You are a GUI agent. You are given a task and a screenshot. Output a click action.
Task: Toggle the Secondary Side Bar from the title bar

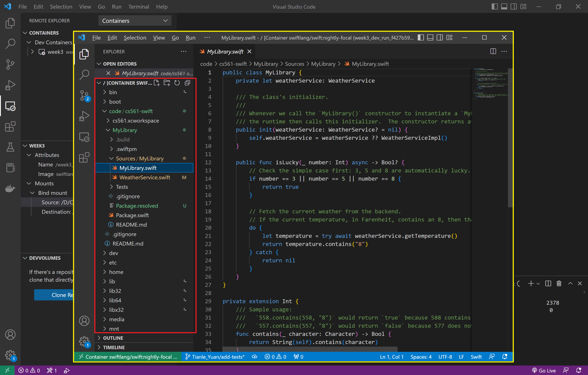coord(439,37)
